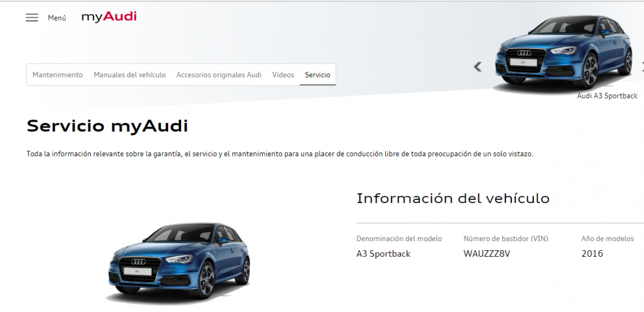Open the Videos tab

coord(283,75)
